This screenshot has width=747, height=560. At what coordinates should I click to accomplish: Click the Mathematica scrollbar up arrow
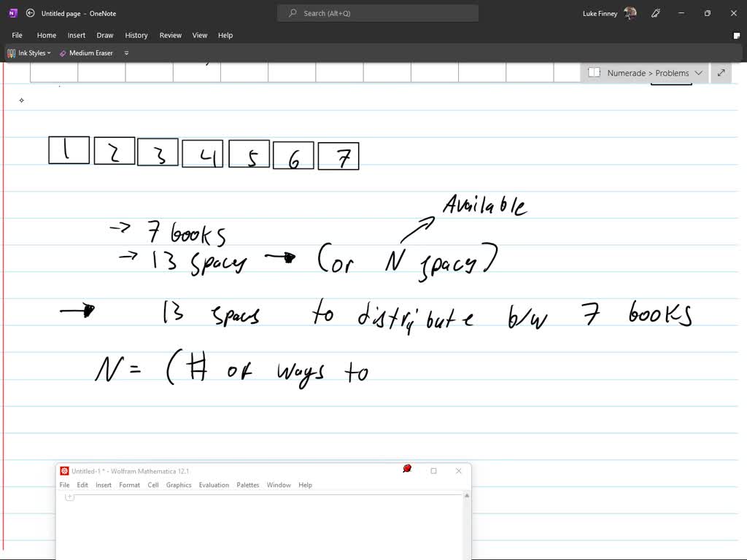click(x=467, y=496)
